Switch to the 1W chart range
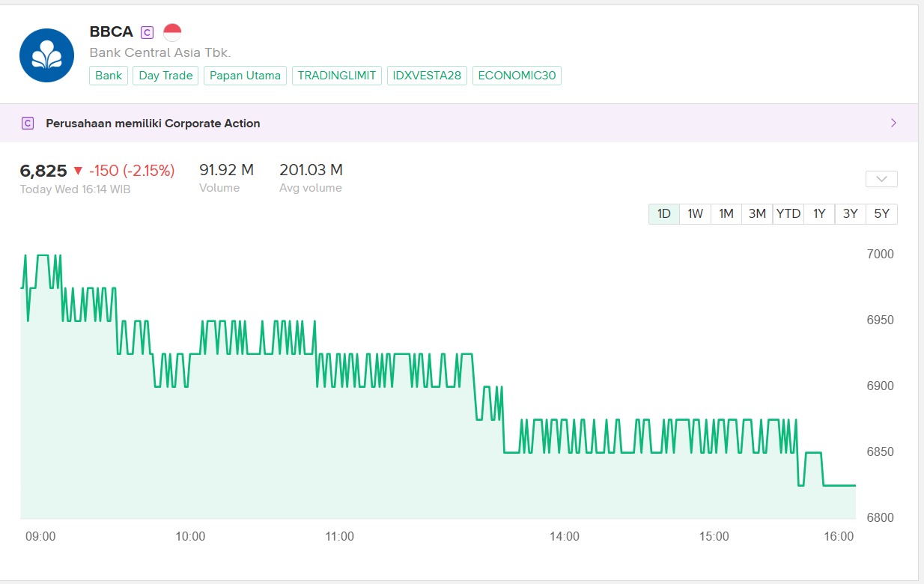Viewport: 924px width, 584px height. click(695, 213)
